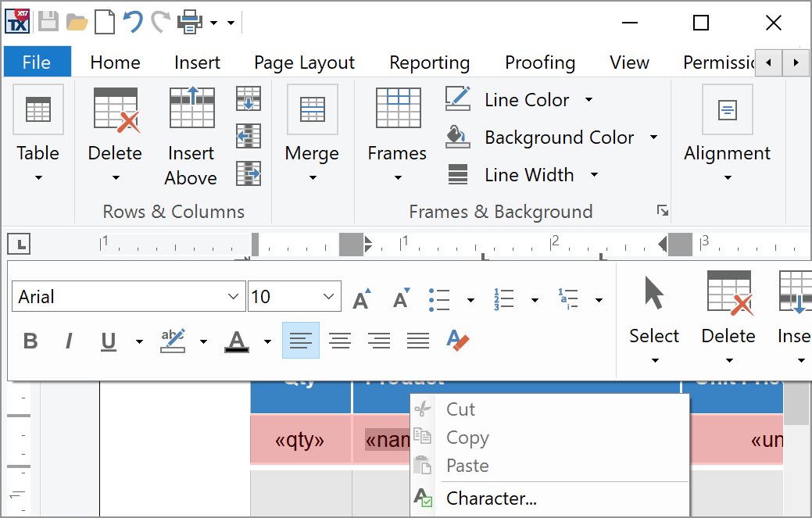Open the Line Width dropdown
The width and height of the screenshot is (812, 518).
point(593,174)
